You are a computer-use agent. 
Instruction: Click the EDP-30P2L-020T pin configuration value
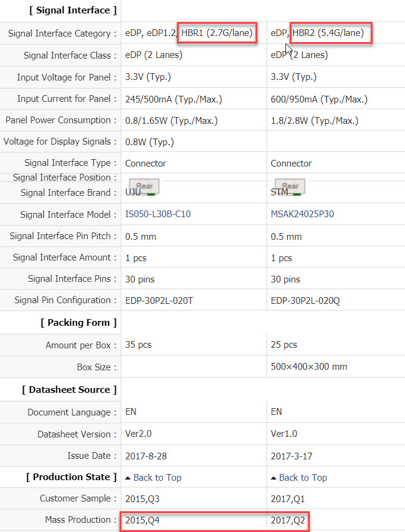coord(163,300)
